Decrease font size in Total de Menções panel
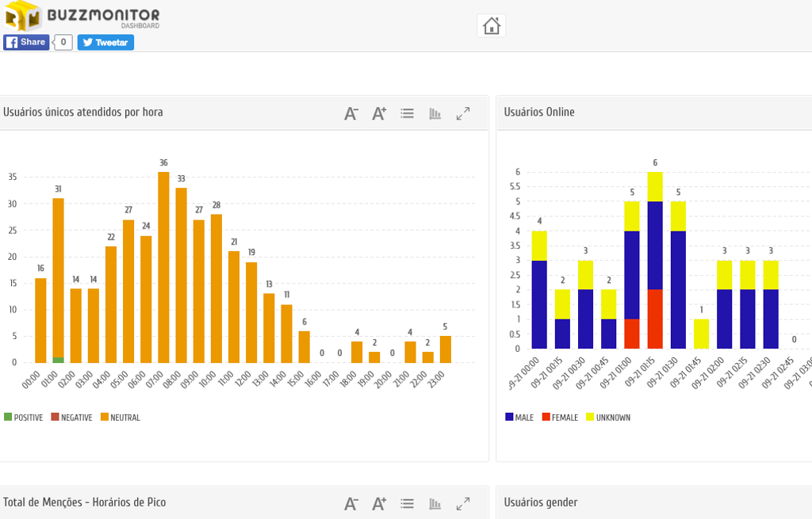The height and width of the screenshot is (519, 812). coord(350,503)
